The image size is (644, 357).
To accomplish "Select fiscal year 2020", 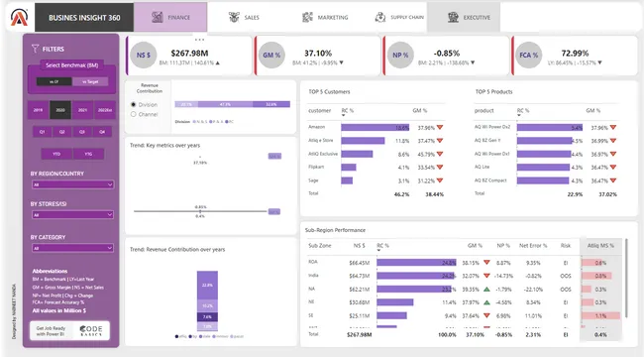I will click(60, 110).
